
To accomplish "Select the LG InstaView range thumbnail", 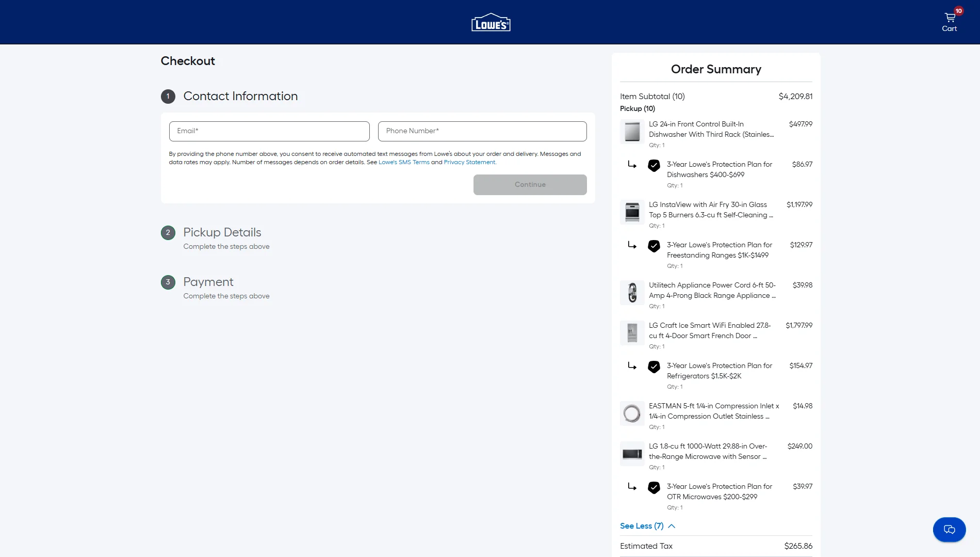I will (631, 212).
